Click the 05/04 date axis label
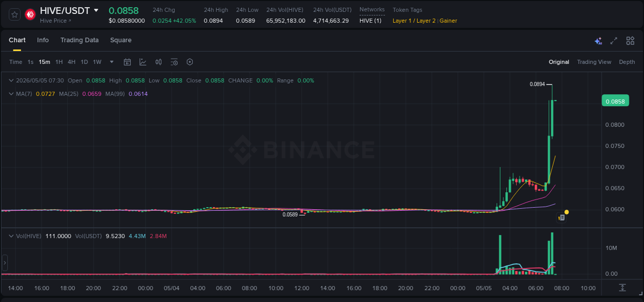 pos(172,288)
